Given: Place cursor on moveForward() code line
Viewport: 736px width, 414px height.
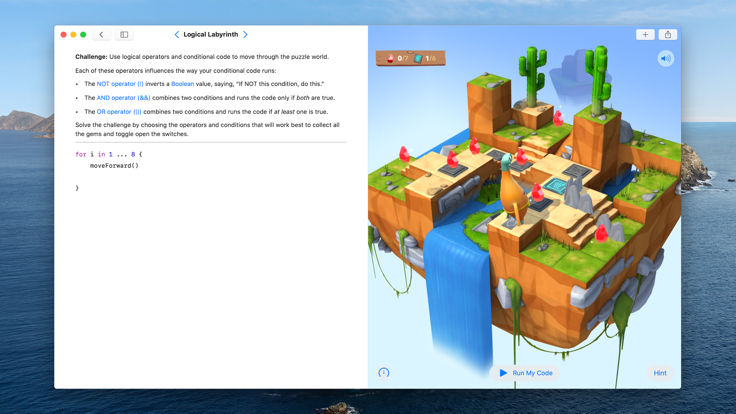Looking at the screenshot, I should pyautogui.click(x=114, y=166).
